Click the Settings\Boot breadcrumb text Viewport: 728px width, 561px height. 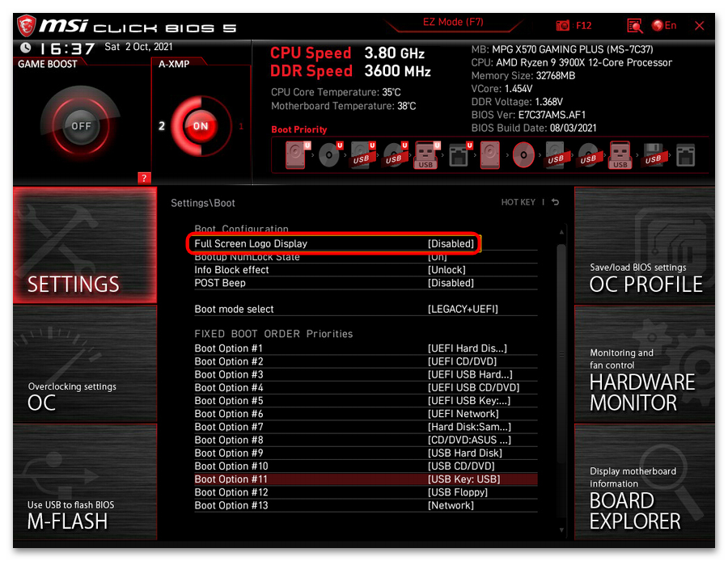coord(203,203)
